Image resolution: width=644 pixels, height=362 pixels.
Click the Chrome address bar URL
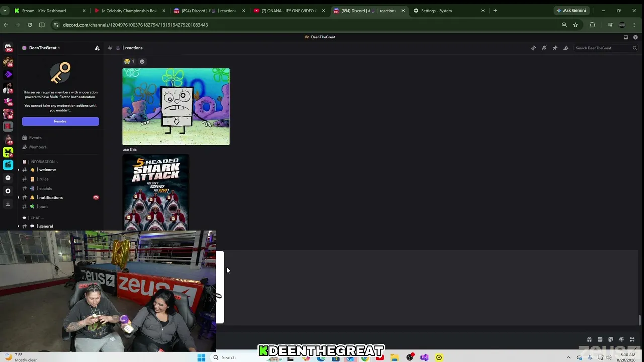135,25
